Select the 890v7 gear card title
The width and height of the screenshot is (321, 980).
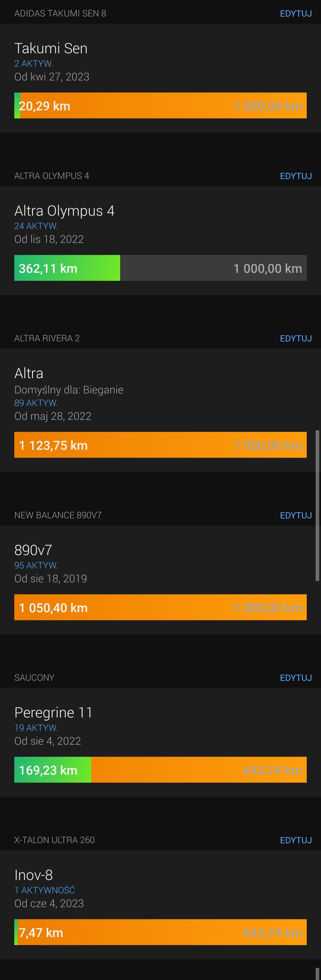point(33,550)
